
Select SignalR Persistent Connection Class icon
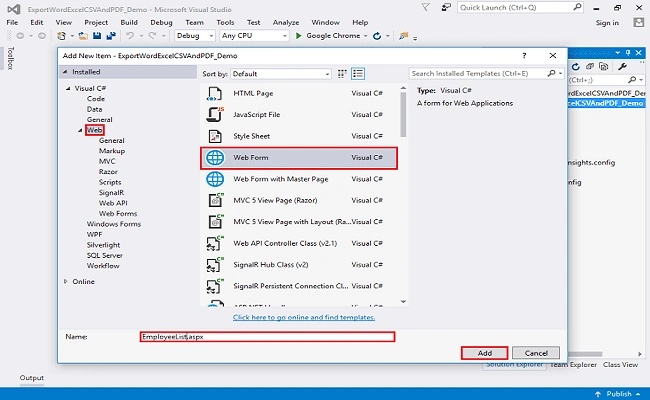[x=215, y=286]
